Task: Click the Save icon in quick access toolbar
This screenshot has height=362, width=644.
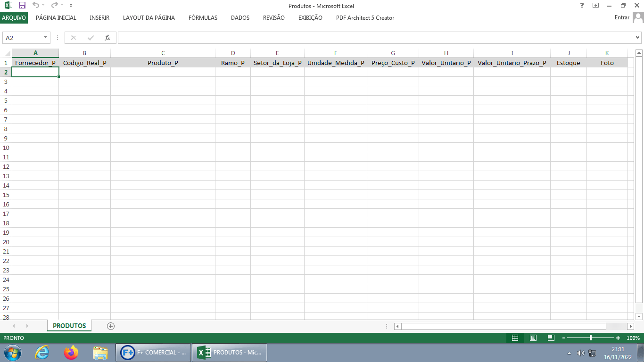Action: [x=22, y=5]
